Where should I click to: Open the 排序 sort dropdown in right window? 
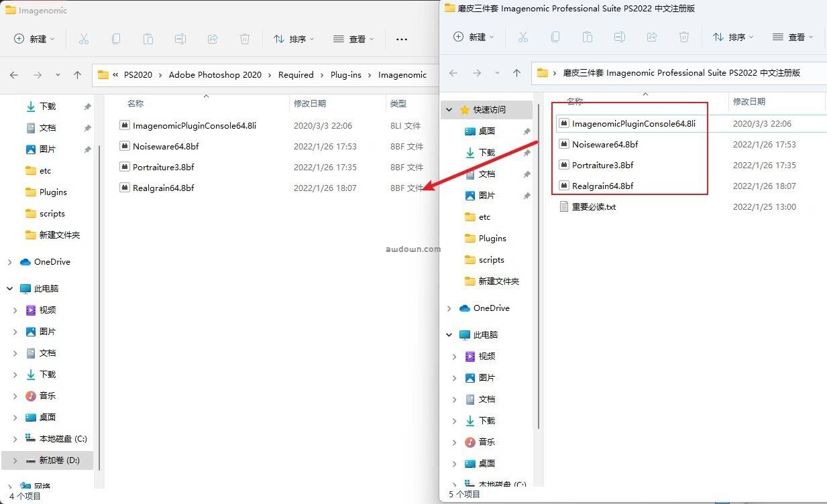tap(733, 37)
